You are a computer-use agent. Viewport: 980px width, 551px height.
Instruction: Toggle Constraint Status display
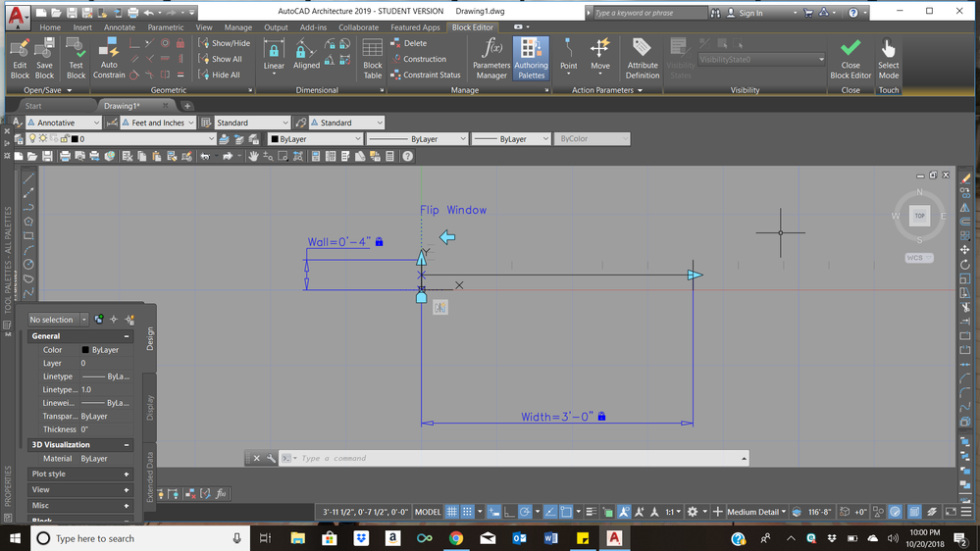coord(426,75)
